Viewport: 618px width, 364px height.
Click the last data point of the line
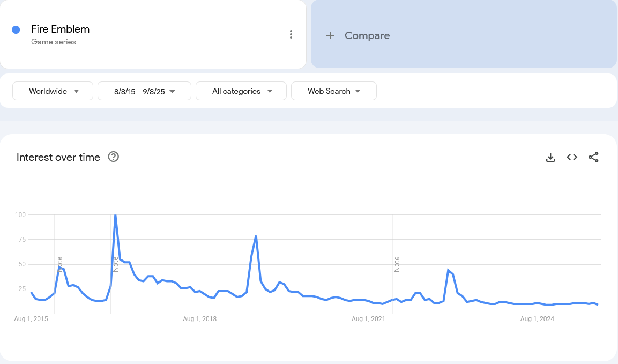pos(597,304)
